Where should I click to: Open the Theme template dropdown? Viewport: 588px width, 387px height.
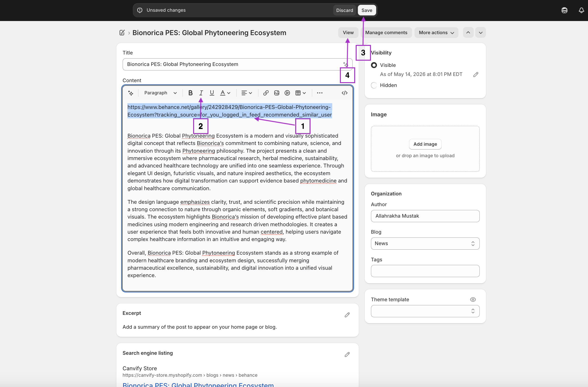[x=425, y=311]
